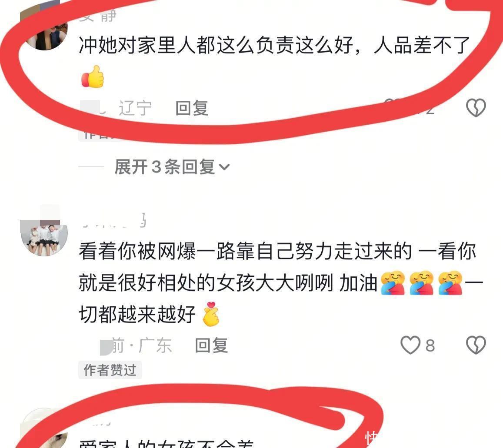Tap the finger-heart emoji after 越来越好
503x448 pixels.
[211, 314]
